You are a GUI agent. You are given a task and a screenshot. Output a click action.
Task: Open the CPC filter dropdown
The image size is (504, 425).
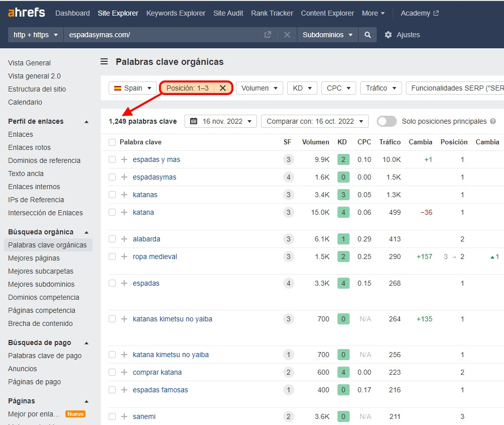(x=339, y=88)
